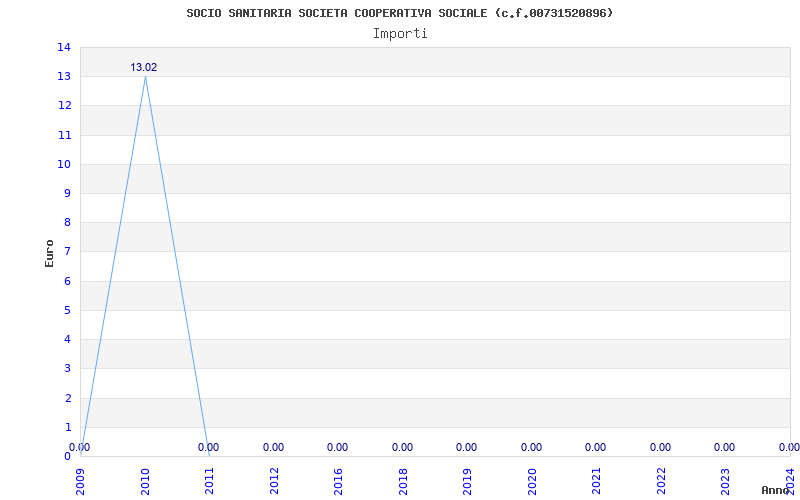Image resolution: width=800 pixels, height=500 pixels.
Task: Select the 2018 year tick label
Action: coord(404,481)
